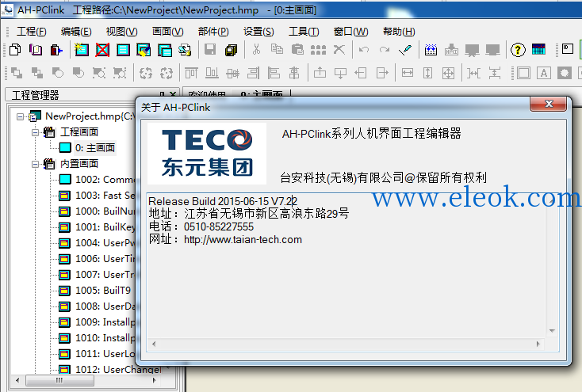582x392 pixels.
Task: Open the 画面(V) menu
Action: [x=168, y=32]
